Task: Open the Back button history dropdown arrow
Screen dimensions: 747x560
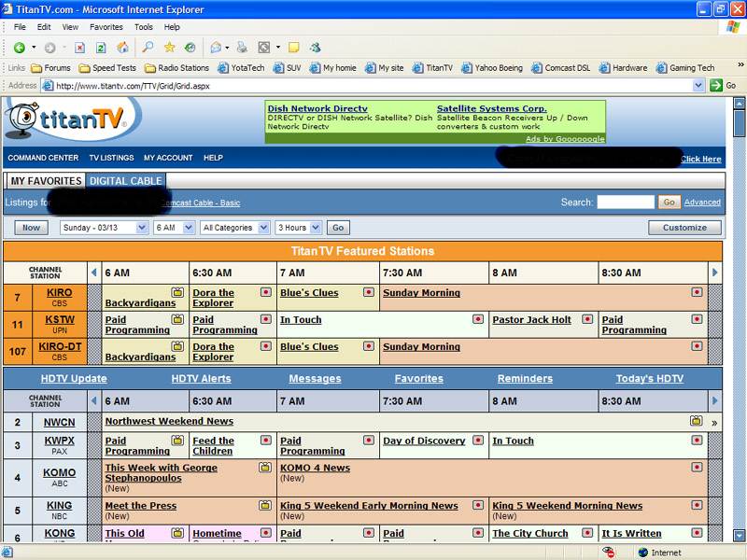Action: (34, 48)
